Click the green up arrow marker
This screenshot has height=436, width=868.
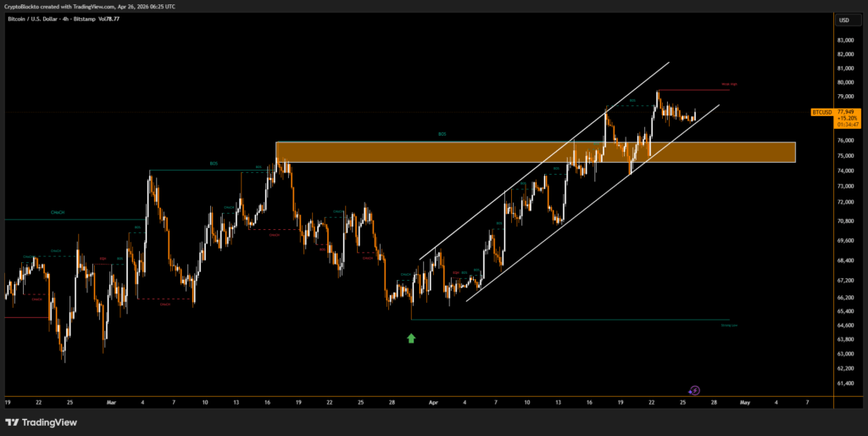pos(411,338)
